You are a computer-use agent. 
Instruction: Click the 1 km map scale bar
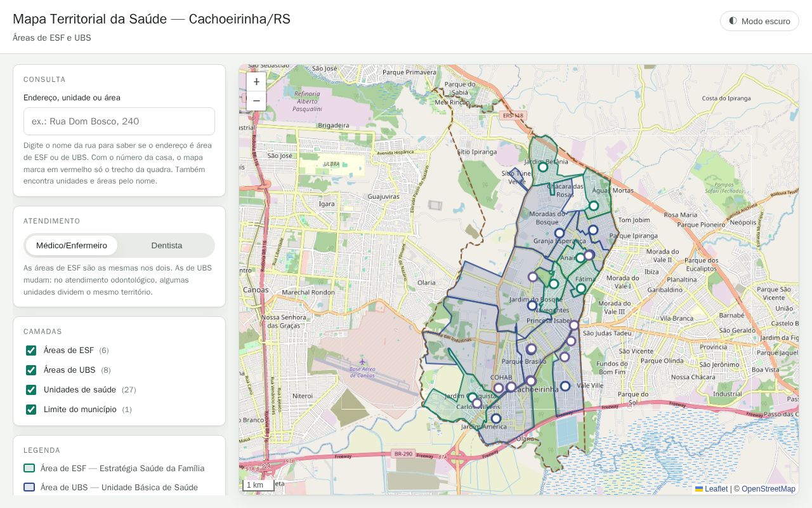[258, 485]
